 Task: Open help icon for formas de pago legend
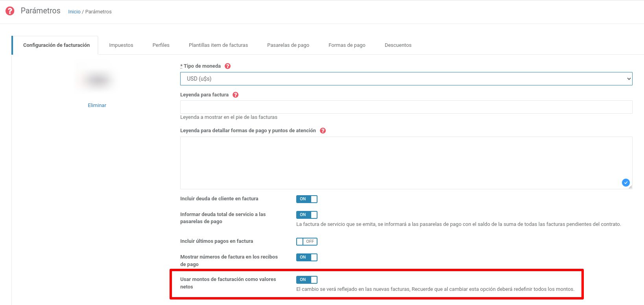click(323, 131)
